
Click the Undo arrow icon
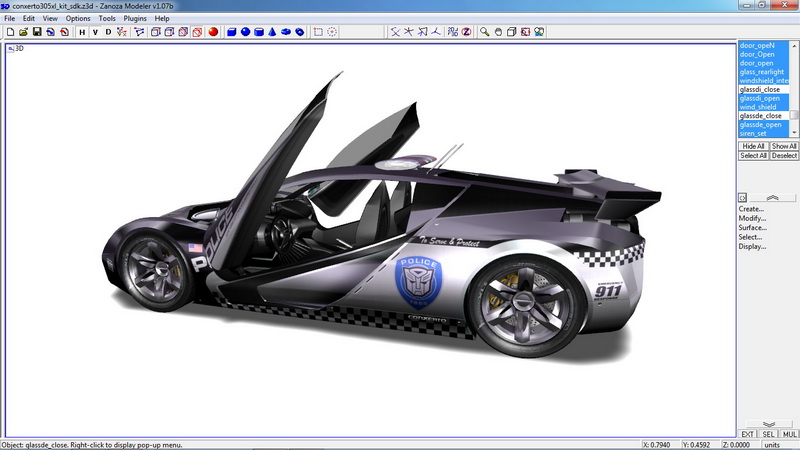51,32
